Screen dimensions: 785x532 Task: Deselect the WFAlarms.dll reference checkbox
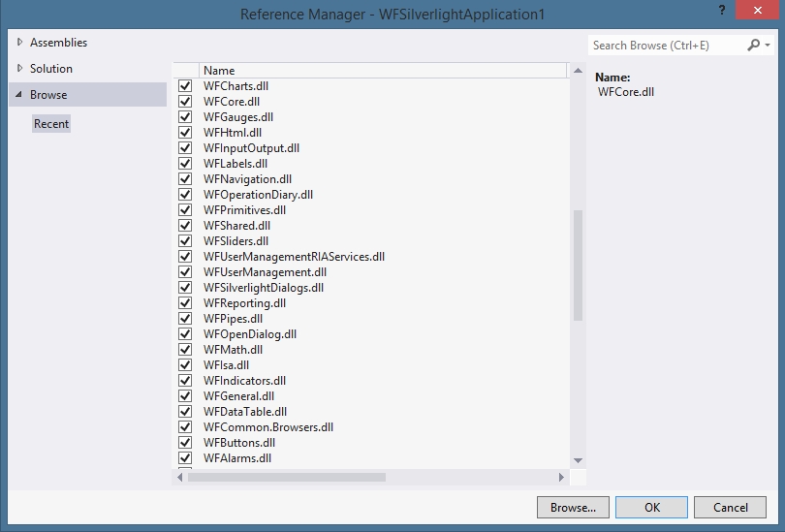(x=186, y=458)
